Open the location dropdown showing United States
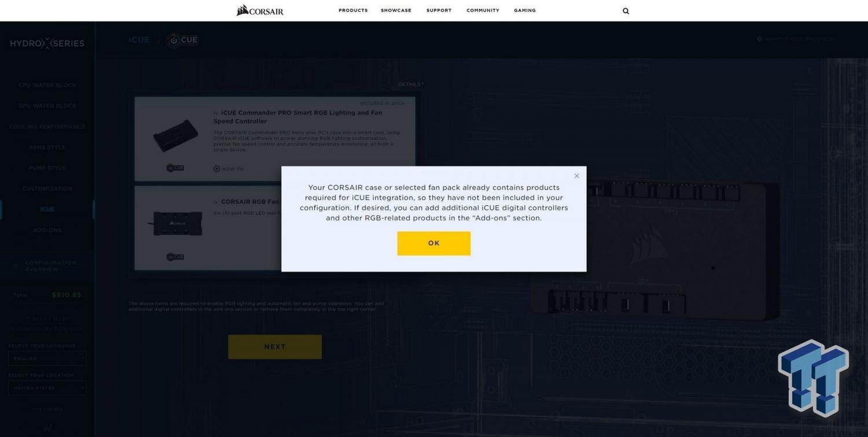 coord(47,388)
